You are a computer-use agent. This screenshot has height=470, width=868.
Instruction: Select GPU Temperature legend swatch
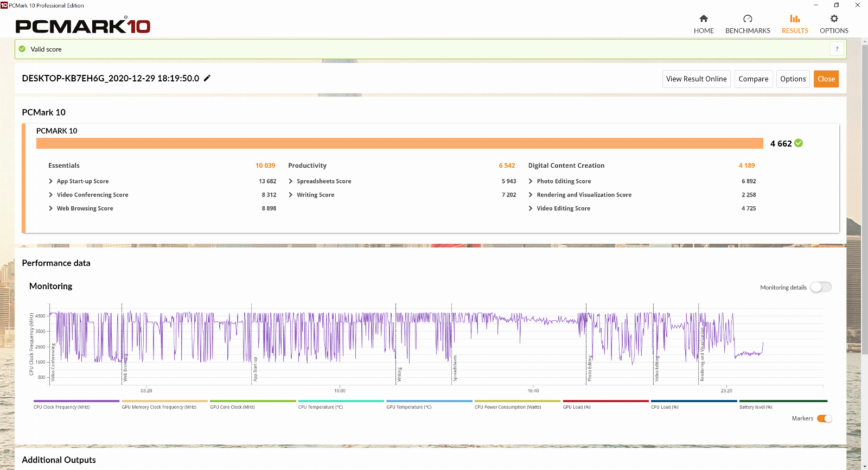[x=429, y=401]
